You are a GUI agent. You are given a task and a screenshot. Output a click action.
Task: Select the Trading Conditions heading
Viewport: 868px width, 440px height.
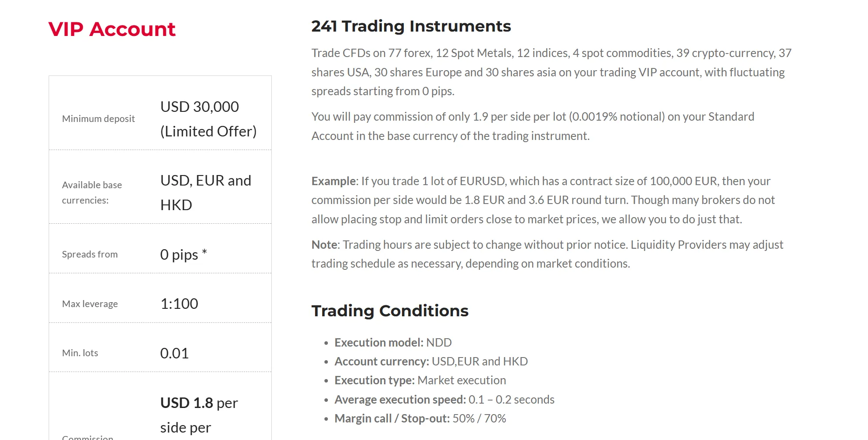pyautogui.click(x=390, y=311)
